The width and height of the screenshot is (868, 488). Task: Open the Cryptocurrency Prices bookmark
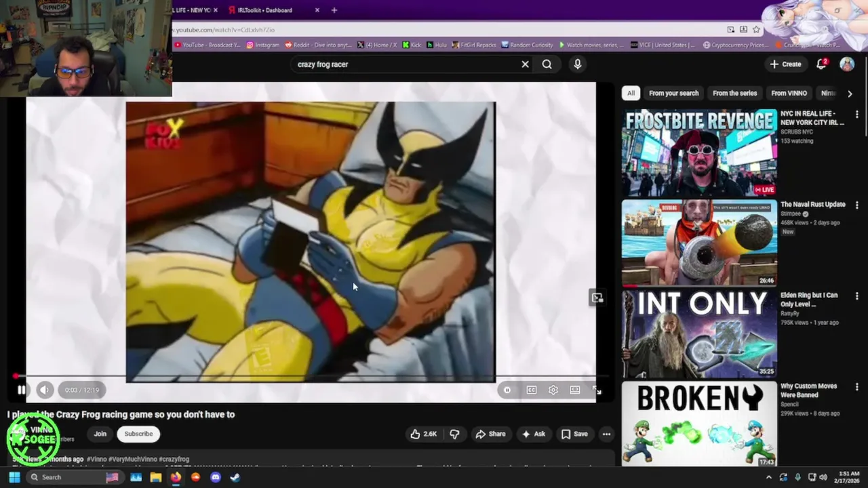click(x=735, y=45)
